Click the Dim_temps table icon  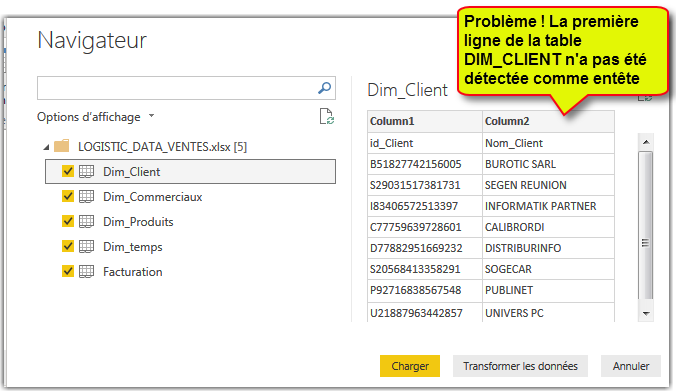(86, 247)
